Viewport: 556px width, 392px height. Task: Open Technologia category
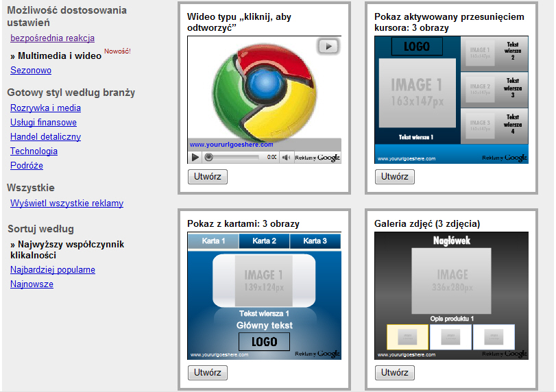34,151
